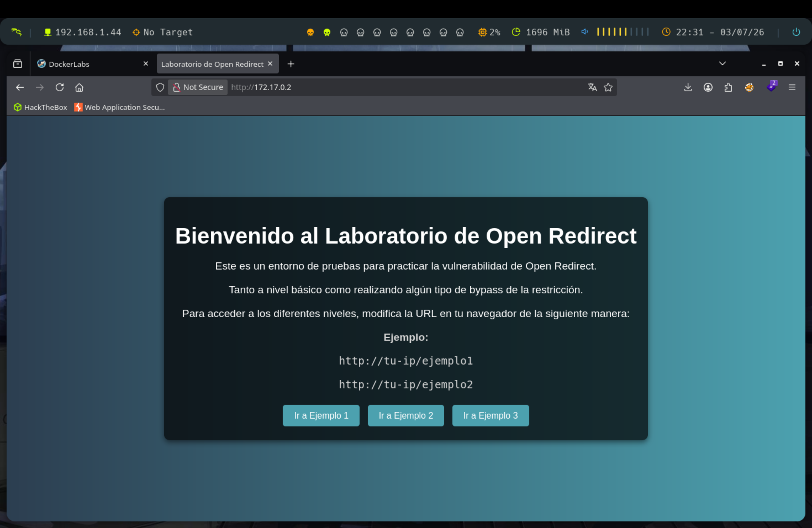Click the orange FoxyProxy extension icon

point(749,87)
